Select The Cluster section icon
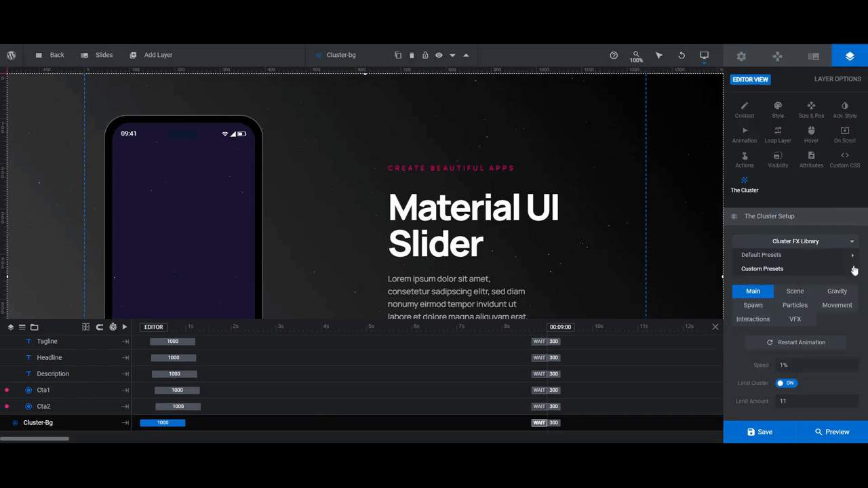Viewport: 868px width, 488px height. [x=745, y=184]
